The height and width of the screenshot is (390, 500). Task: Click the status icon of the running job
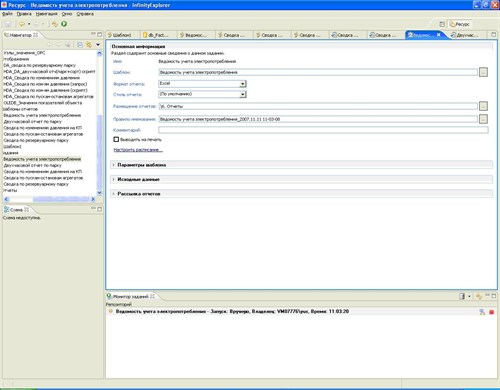point(111,311)
